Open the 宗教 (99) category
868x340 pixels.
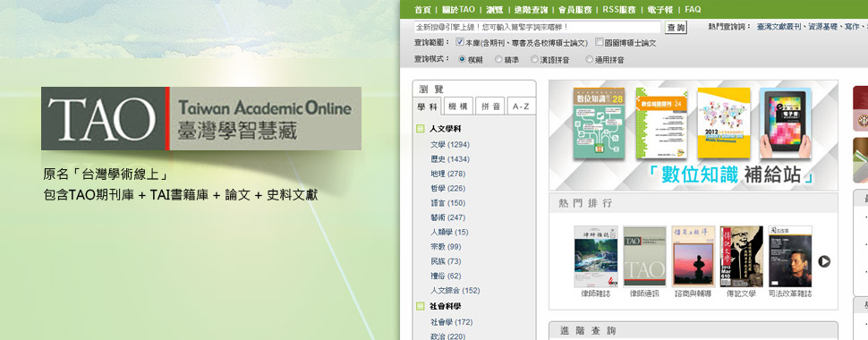click(446, 246)
